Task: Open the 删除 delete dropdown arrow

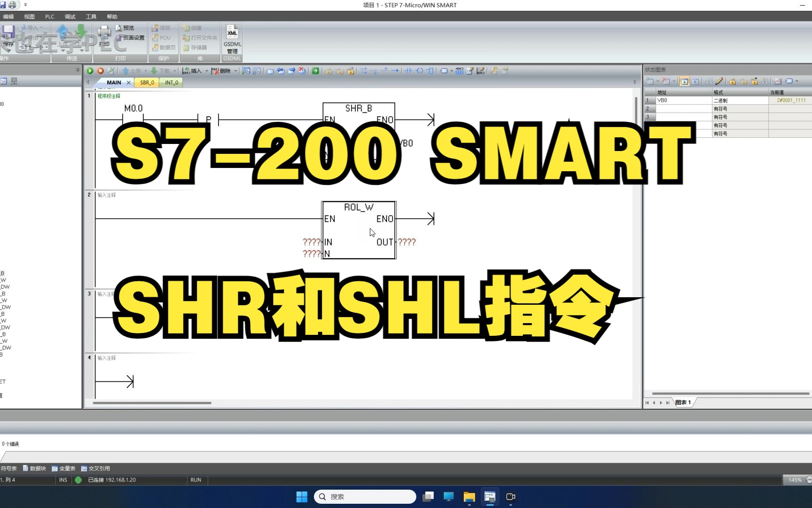Action: [x=235, y=71]
